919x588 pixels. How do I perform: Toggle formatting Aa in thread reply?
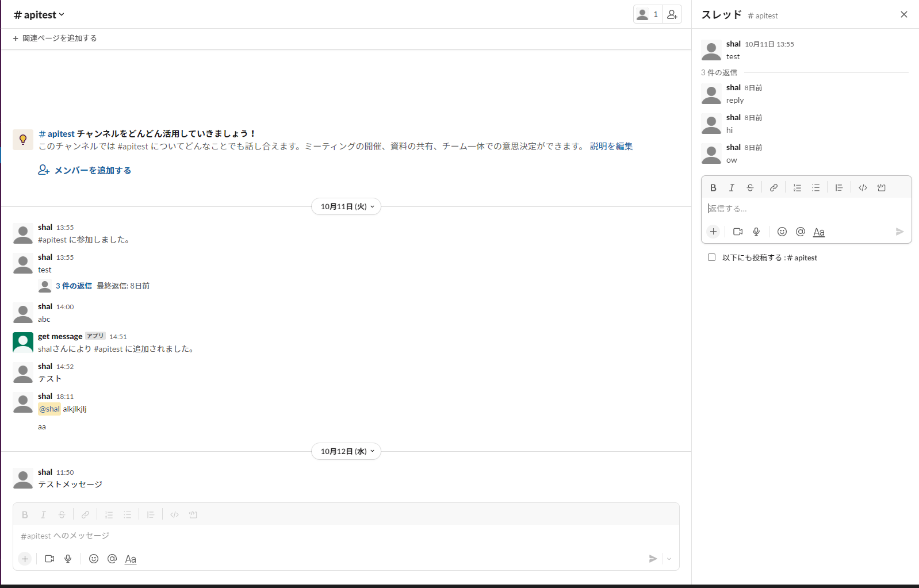pyautogui.click(x=819, y=232)
